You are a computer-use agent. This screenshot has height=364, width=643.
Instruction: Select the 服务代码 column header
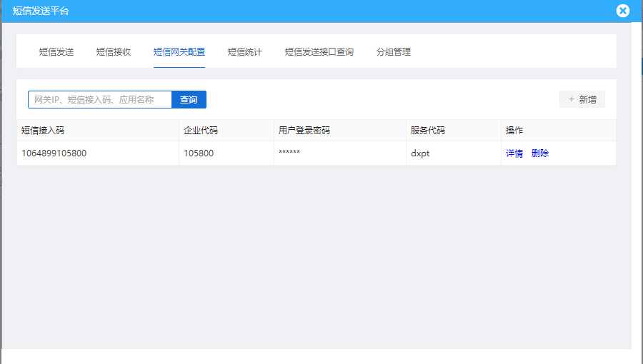click(x=454, y=130)
